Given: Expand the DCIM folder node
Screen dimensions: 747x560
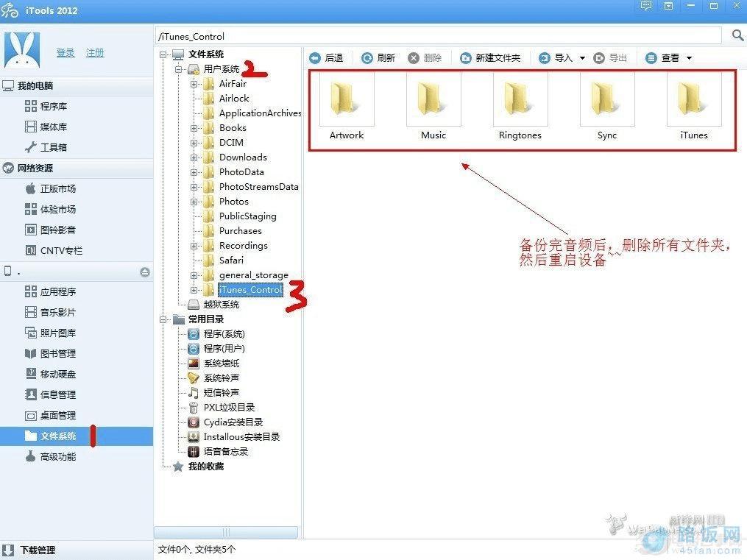Looking at the screenshot, I should pos(194,143).
